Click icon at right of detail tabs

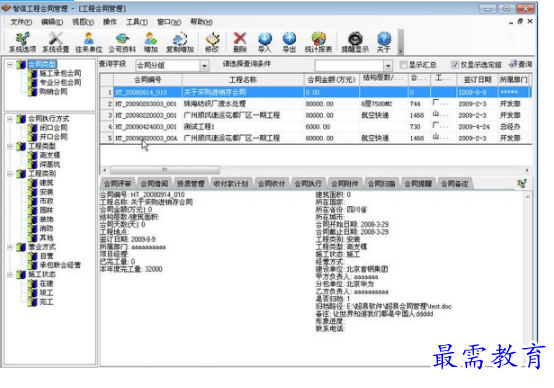[522, 183]
